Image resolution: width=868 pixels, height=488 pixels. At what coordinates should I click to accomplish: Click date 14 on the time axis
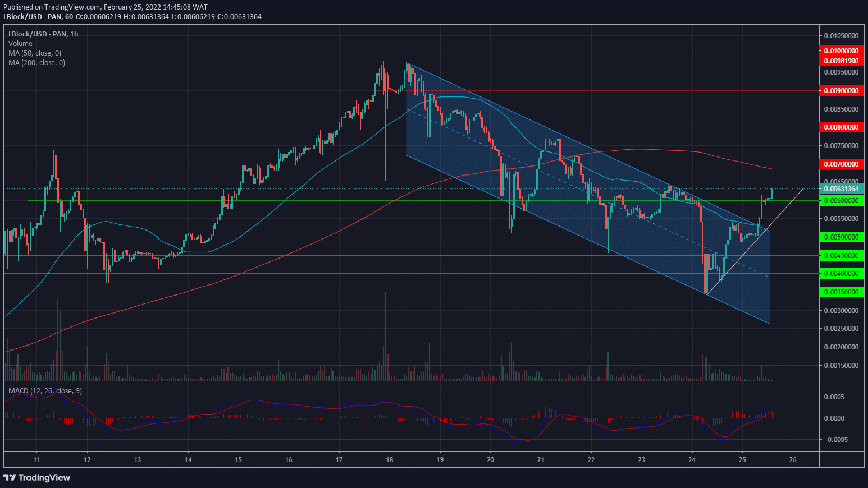[x=188, y=460]
